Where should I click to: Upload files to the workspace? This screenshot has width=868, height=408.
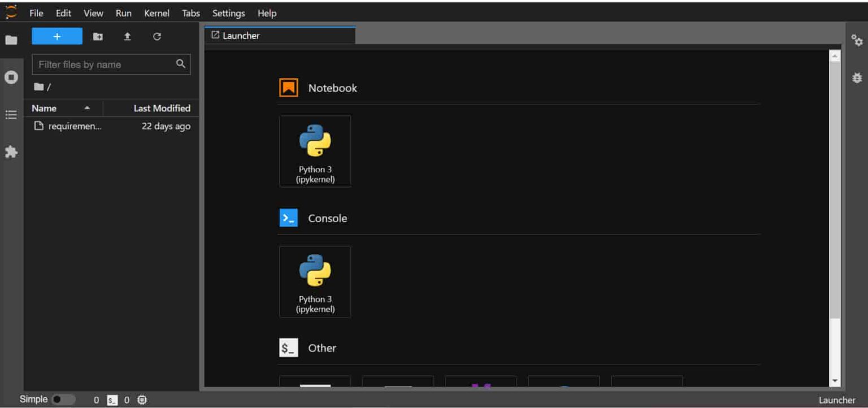click(128, 36)
